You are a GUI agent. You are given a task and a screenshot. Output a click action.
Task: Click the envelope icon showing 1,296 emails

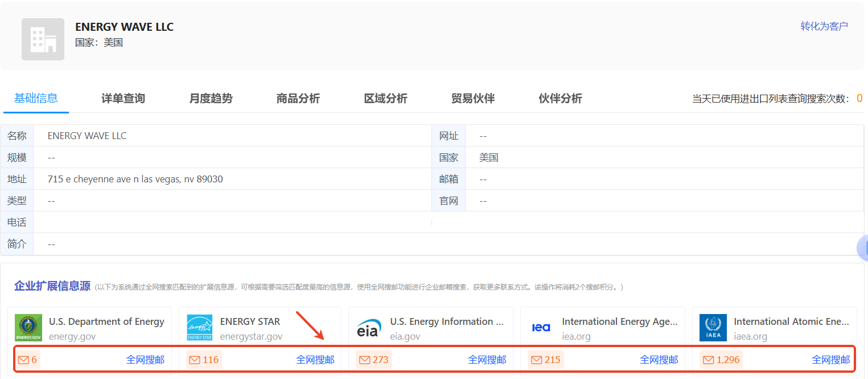pyautogui.click(x=708, y=360)
